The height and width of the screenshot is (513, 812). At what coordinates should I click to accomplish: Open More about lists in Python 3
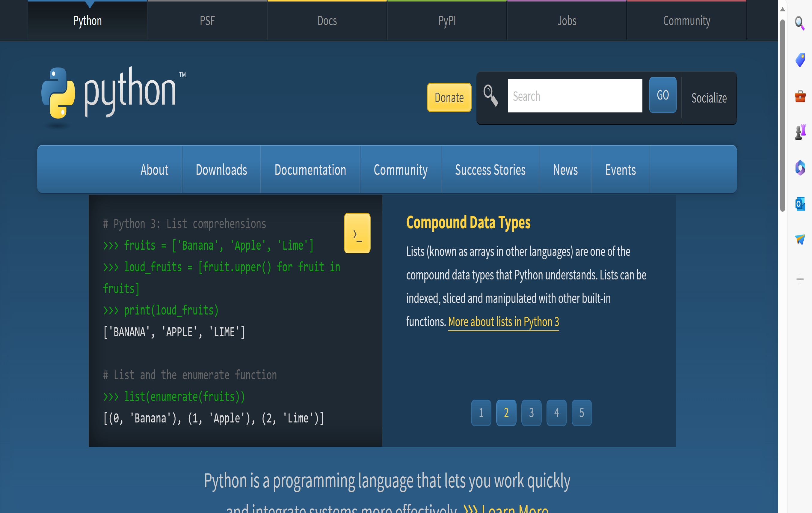point(503,322)
